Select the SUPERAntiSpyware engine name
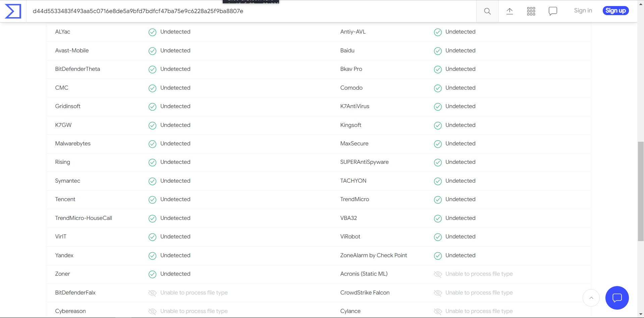 tap(365, 162)
